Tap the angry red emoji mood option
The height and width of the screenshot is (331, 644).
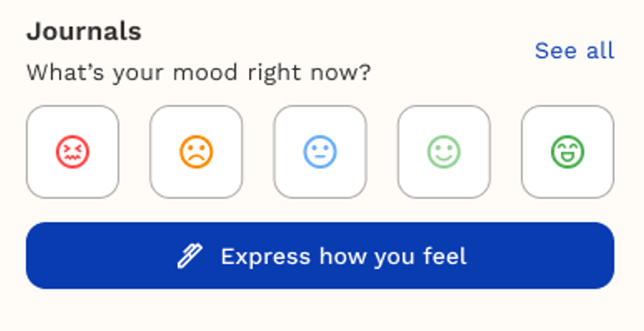[72, 152]
